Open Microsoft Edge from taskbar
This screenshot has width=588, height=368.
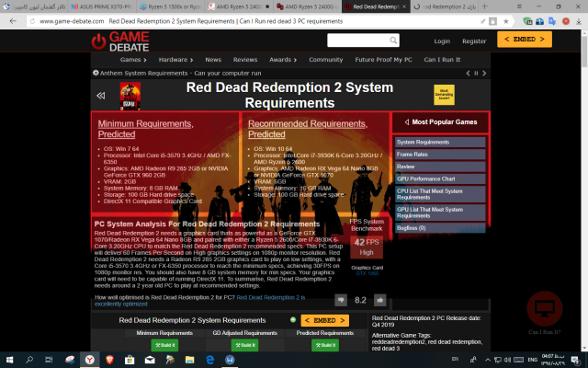(210, 360)
